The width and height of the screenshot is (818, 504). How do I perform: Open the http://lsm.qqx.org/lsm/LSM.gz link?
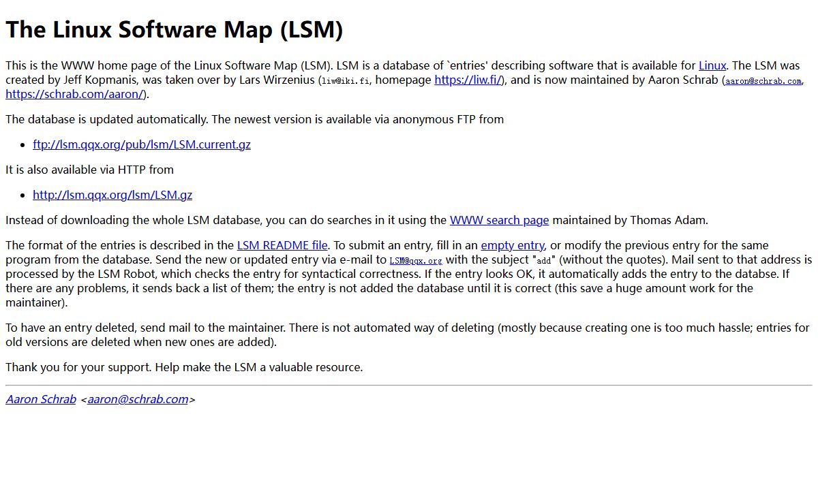112,195
